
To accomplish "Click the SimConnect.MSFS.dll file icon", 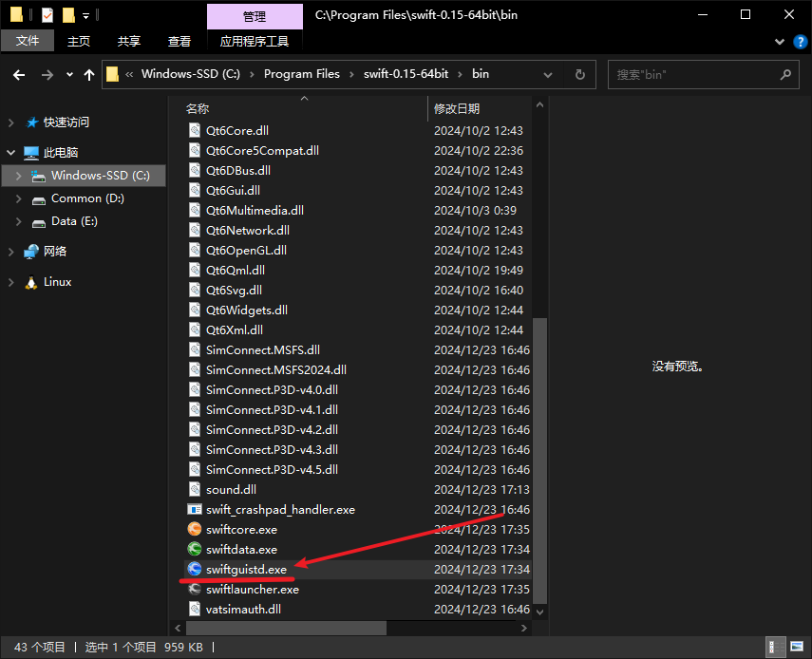I will 194,350.
